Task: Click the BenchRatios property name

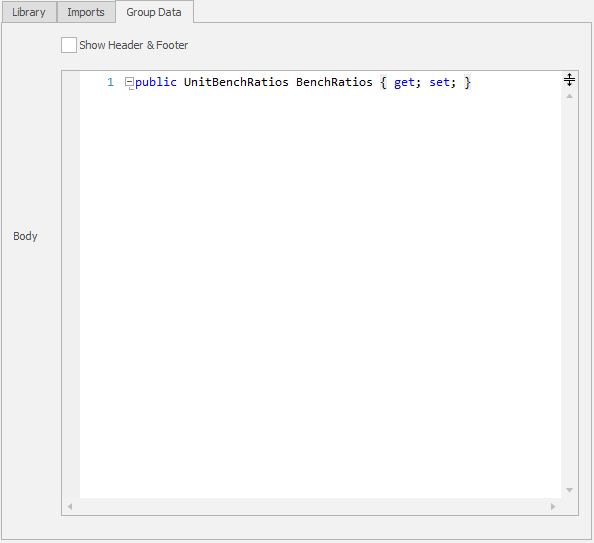Action: pyautogui.click(x=334, y=82)
